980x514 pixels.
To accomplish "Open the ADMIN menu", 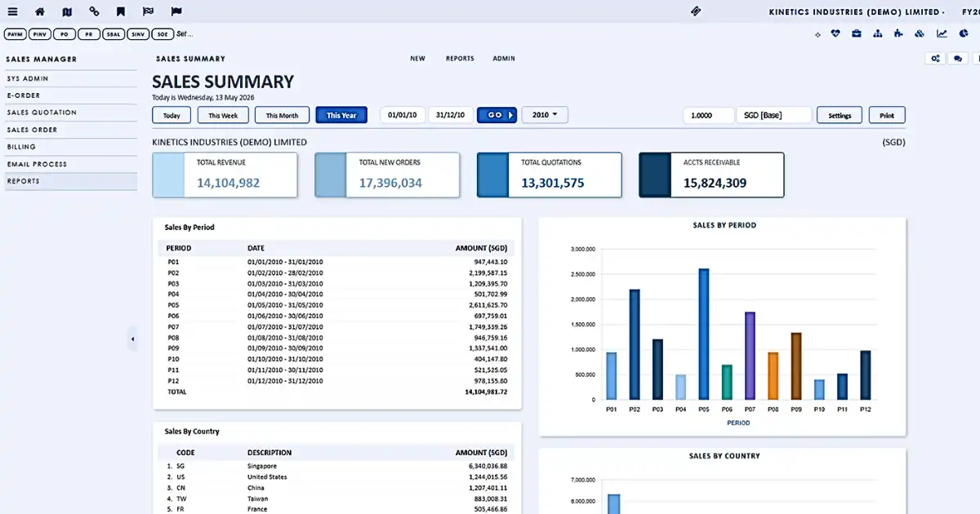I will point(504,59).
